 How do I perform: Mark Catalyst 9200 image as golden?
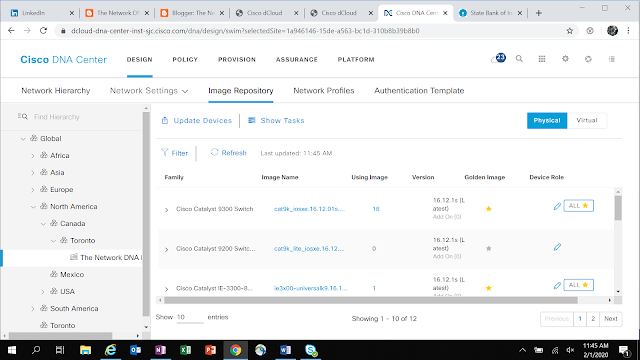pos(489,249)
